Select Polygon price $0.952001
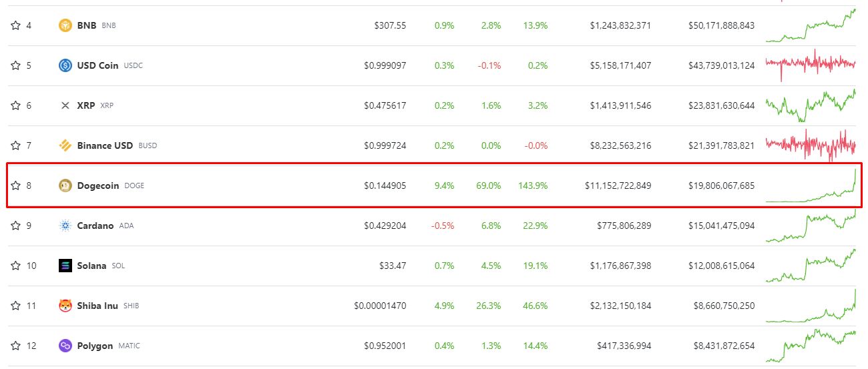Screen dimensions: 868x369 pos(385,346)
